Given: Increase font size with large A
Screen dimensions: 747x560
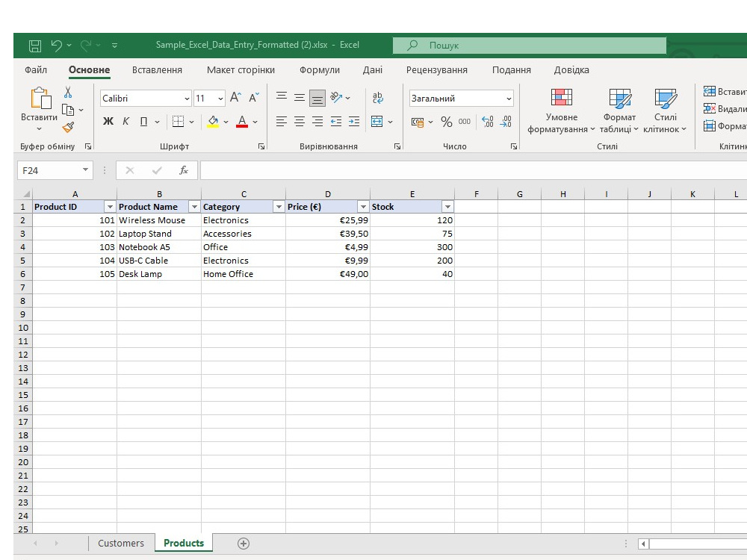Looking at the screenshot, I should coord(235,98).
